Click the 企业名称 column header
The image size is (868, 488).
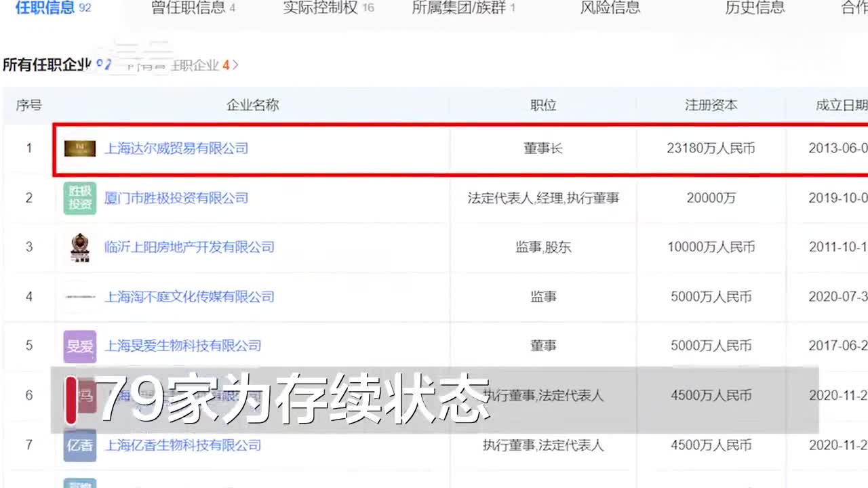pyautogui.click(x=252, y=105)
